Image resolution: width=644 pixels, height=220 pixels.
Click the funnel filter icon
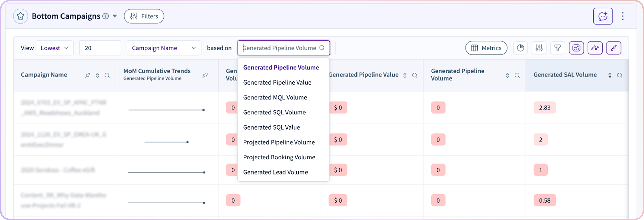pyautogui.click(x=557, y=48)
